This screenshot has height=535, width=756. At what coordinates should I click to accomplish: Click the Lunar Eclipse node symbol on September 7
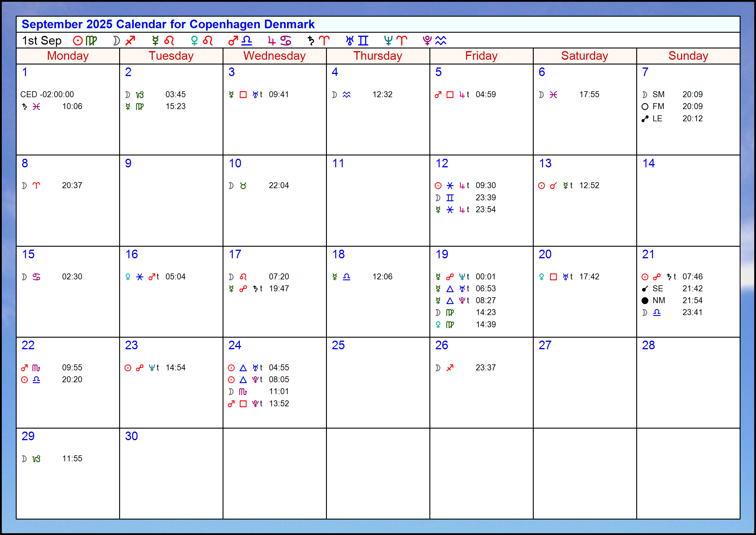645,118
